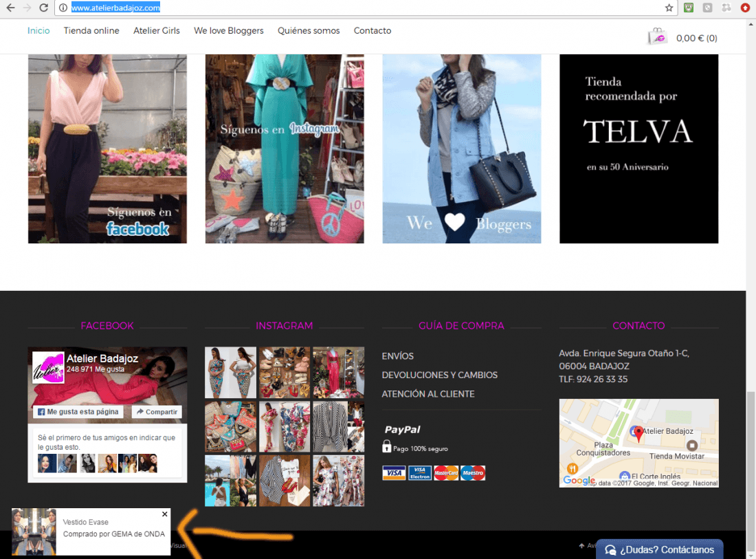Click the 248 971 Me gusta count

point(96,369)
